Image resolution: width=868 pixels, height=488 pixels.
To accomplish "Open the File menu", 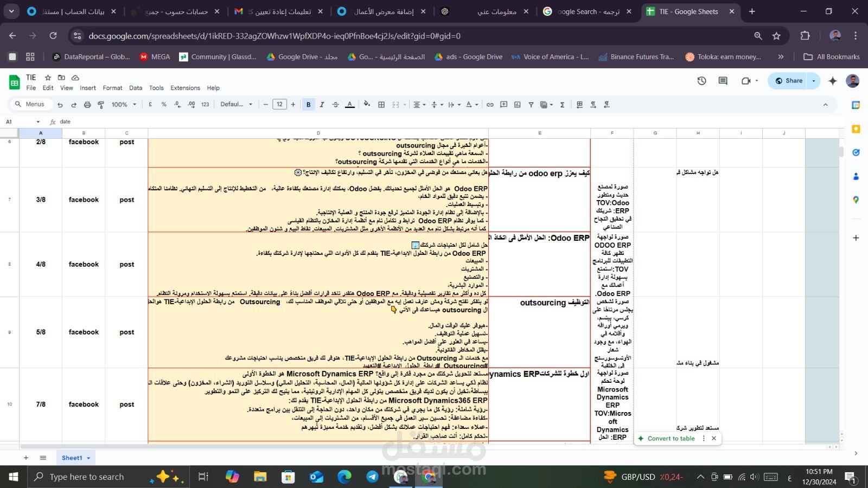I will [x=31, y=88].
